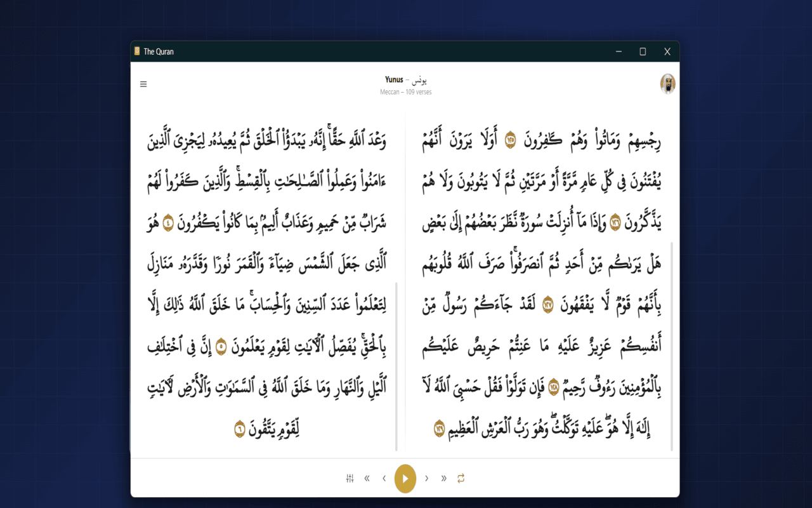Select the verse 128 end marker
Image resolution: width=812 pixels, height=508 pixels.
[x=554, y=387]
